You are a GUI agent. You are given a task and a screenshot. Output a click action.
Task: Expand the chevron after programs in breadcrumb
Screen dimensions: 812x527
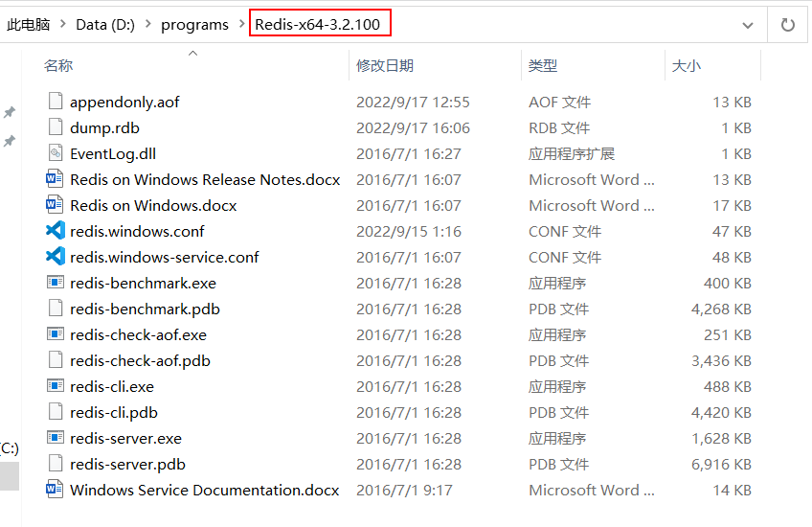[241, 24]
